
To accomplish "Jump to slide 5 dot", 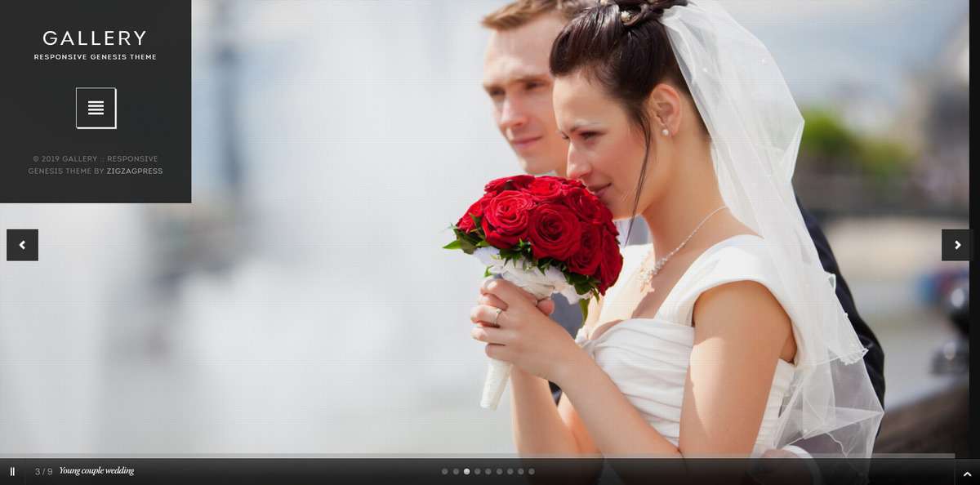I will click(488, 471).
